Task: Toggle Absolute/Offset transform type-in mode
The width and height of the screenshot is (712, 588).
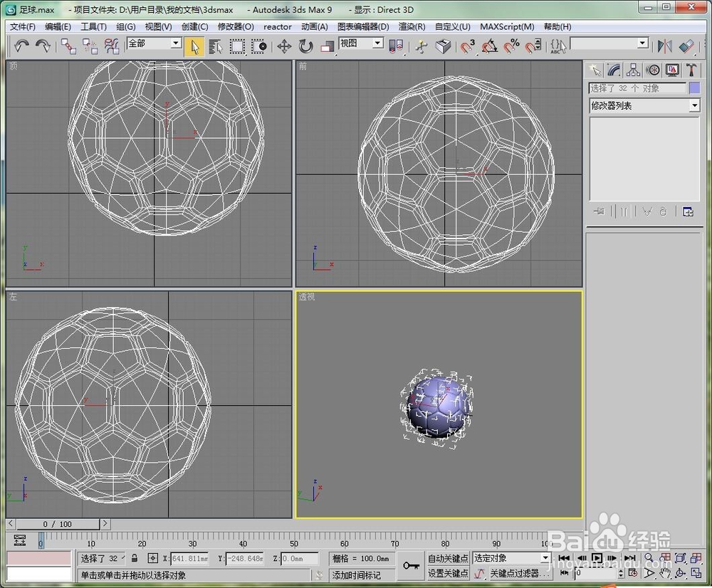Action: 153,558
